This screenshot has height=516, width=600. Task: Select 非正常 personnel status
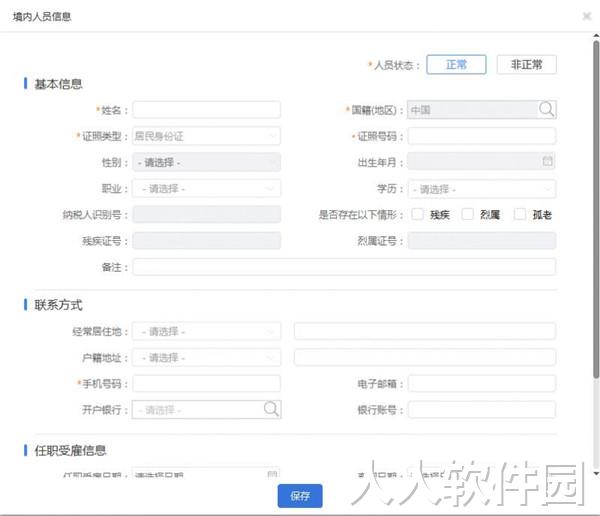pos(527,64)
